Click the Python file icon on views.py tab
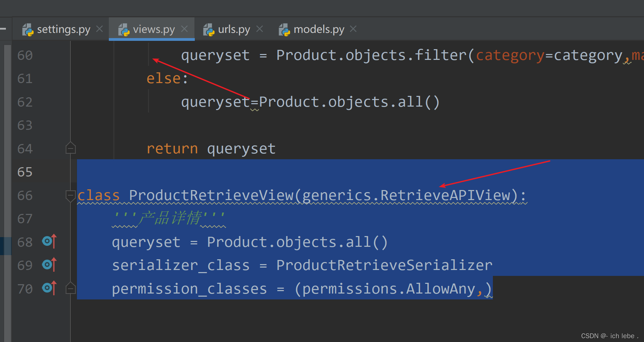 pyautogui.click(x=124, y=30)
